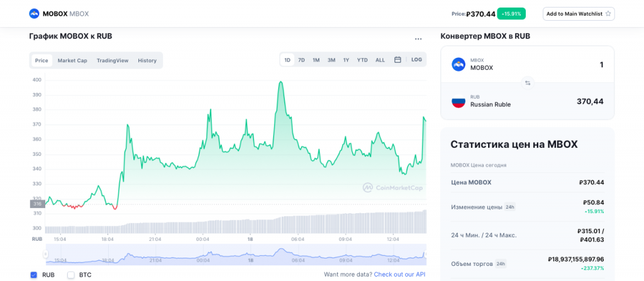Click the MBOX coin icon in converter

[458, 64]
